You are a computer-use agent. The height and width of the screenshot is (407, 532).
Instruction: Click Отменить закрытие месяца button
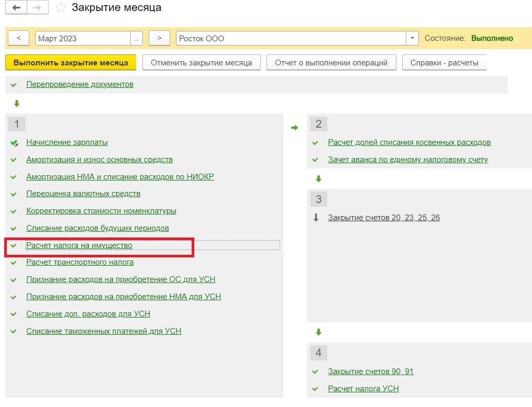pyautogui.click(x=202, y=63)
